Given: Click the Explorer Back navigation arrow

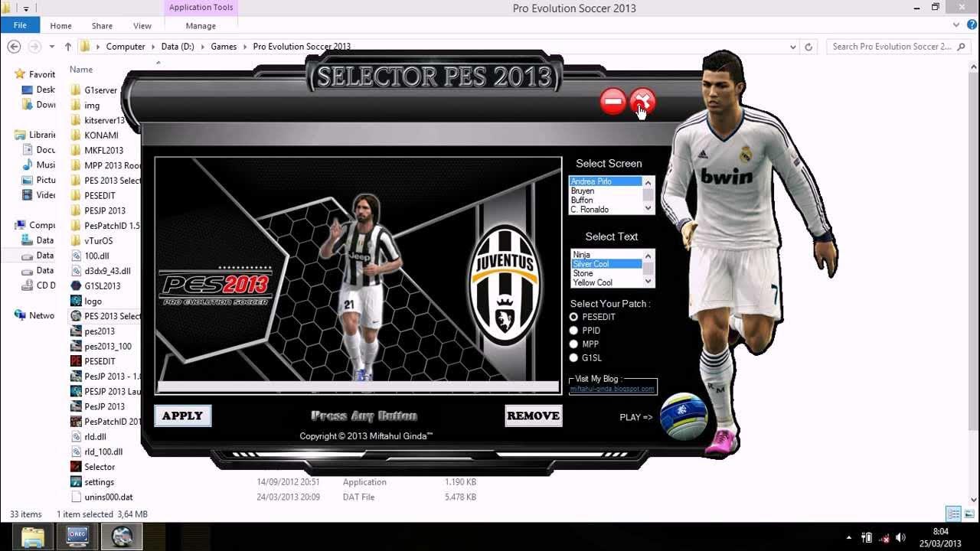Looking at the screenshot, I should 14,47.
